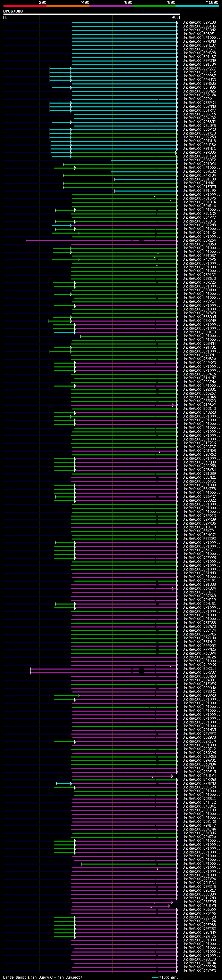
Task: Select the UniRef100_P70406 entry
Action: pos(199,913)
